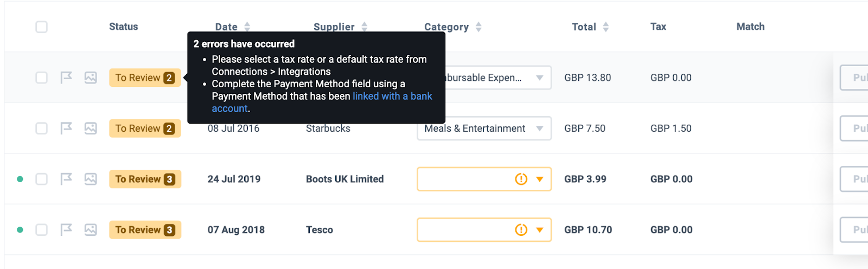Screen dimensions: 868x269
Task: Follow the linked with a bank account link
Action: (392, 97)
